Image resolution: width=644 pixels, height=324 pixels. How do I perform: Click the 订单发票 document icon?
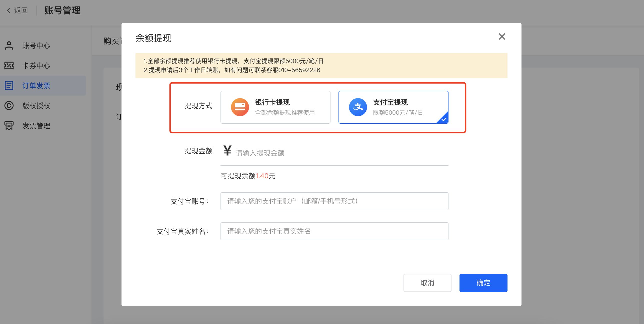click(9, 86)
